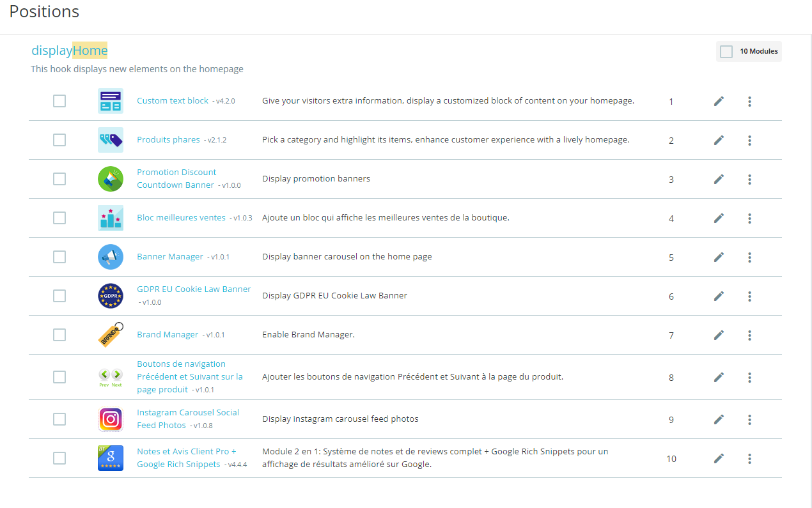This screenshot has height=508, width=812.
Task: Open the Boutons de navigation Précédent et Suivant link
Action: pos(190,376)
